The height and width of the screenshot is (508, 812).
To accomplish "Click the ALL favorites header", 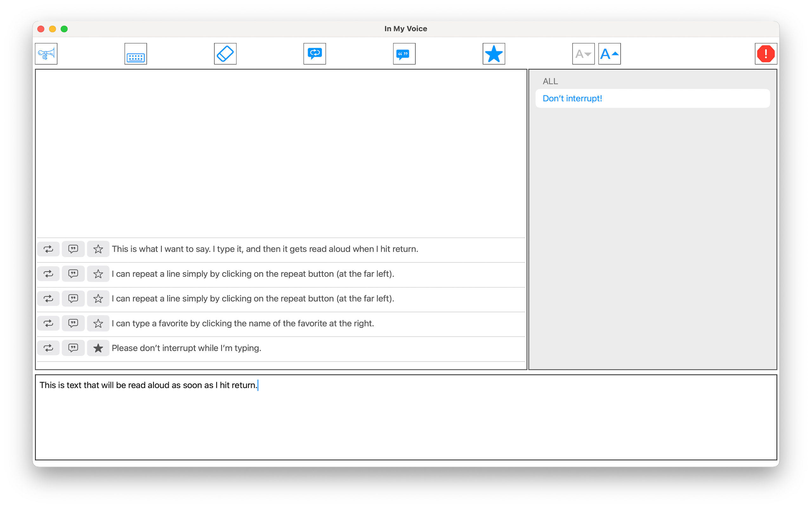I will point(550,81).
